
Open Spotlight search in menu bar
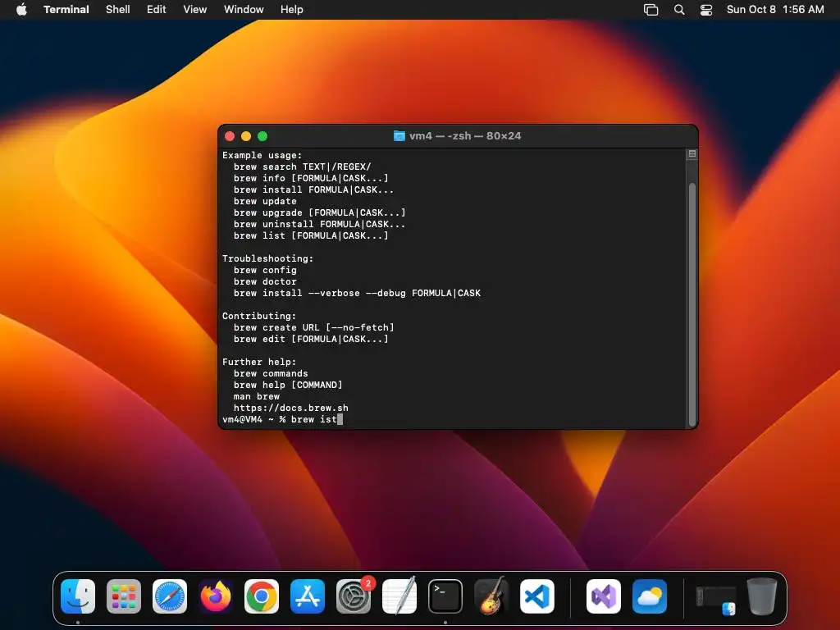click(x=679, y=10)
